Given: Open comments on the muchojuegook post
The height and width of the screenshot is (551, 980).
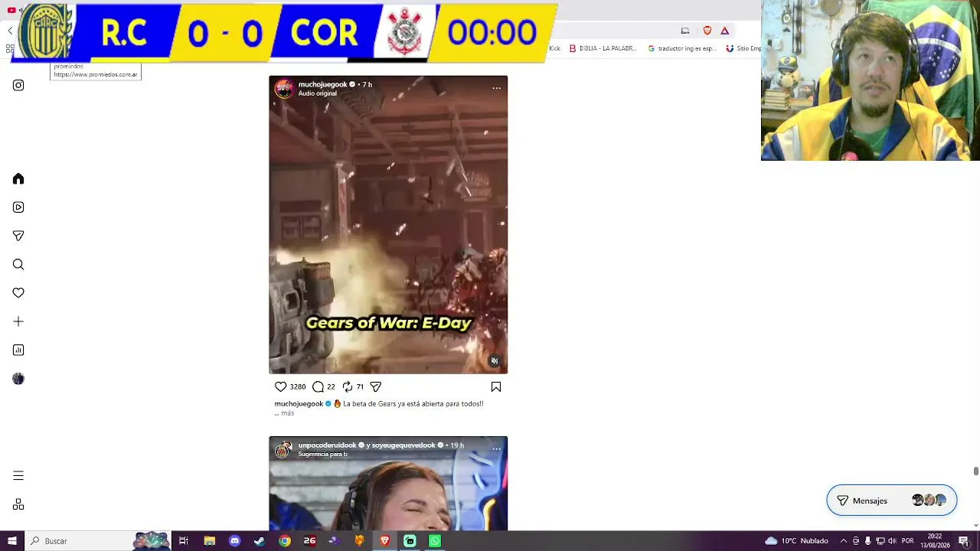Looking at the screenshot, I should click(318, 387).
